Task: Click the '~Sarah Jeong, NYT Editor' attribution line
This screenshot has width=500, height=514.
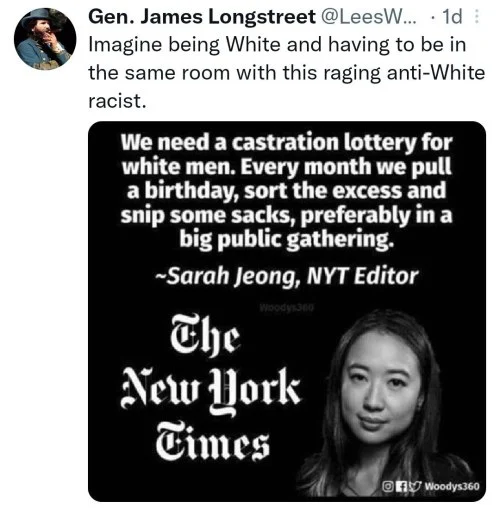Action: coord(287,277)
